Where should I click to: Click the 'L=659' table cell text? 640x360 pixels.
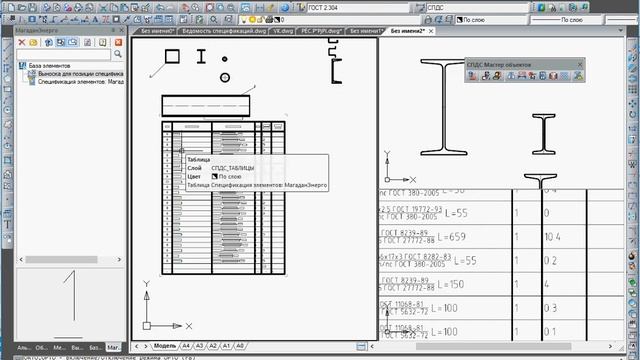[451, 236]
